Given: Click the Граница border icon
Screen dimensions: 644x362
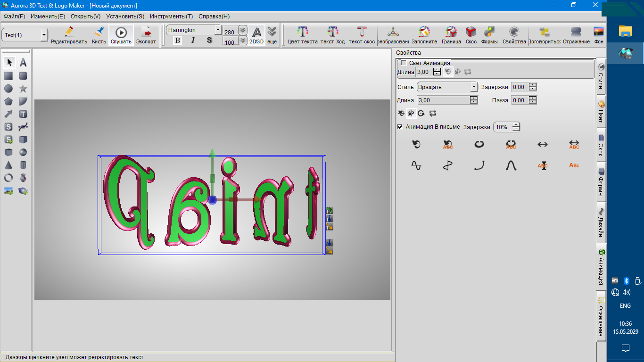Looking at the screenshot, I should [x=451, y=35].
